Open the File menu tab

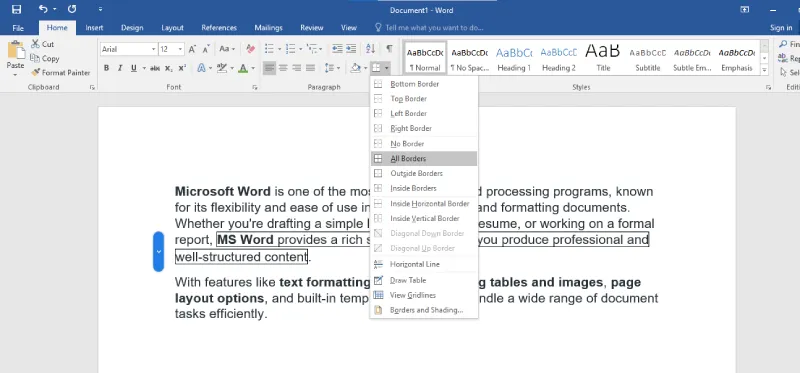(x=18, y=28)
